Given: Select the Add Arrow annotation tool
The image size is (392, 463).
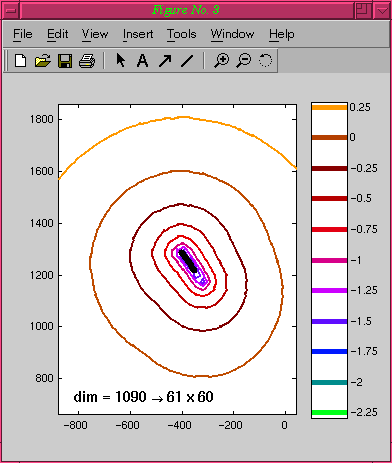Looking at the screenshot, I should pyautogui.click(x=165, y=61).
